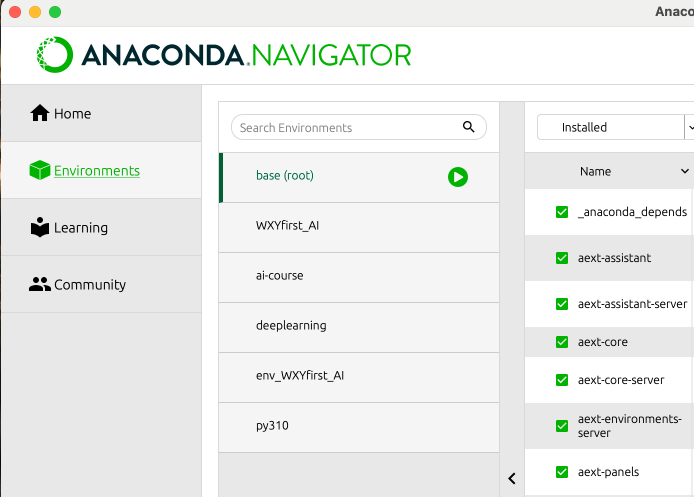This screenshot has height=497, width=694.
Task: Click the Home house icon
Action: [40, 113]
